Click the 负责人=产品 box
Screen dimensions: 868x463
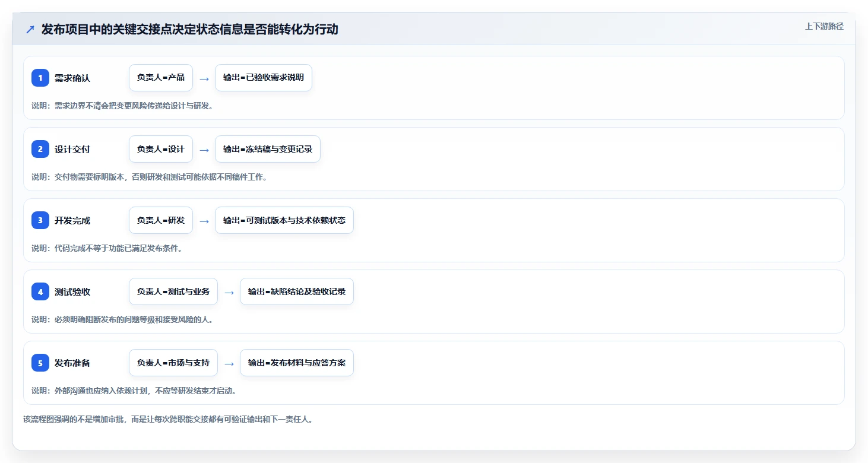tap(161, 78)
